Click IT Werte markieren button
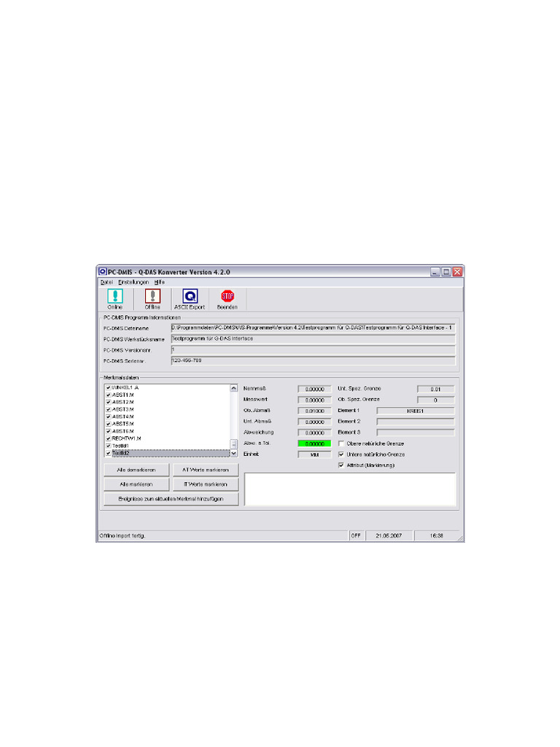Screen dimensions: 560x747 tap(205, 484)
